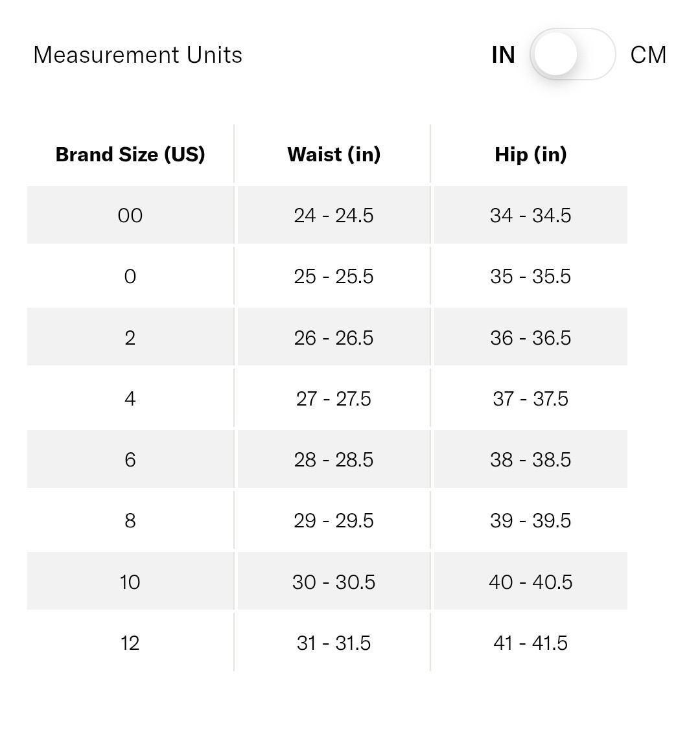Click waist measurement 30 - 30.5

point(334,581)
